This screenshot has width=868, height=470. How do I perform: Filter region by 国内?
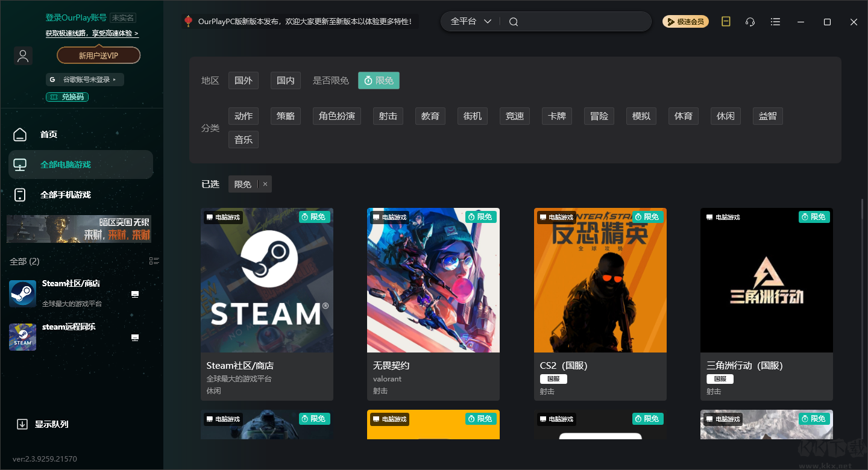pos(286,80)
